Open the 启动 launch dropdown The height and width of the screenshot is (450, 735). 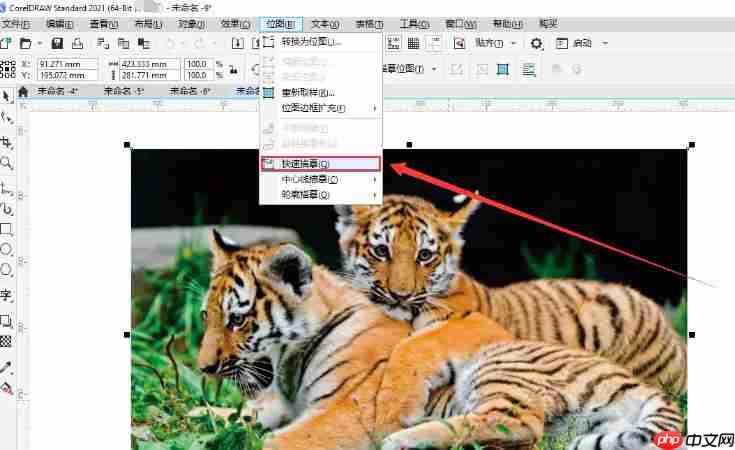[605, 44]
